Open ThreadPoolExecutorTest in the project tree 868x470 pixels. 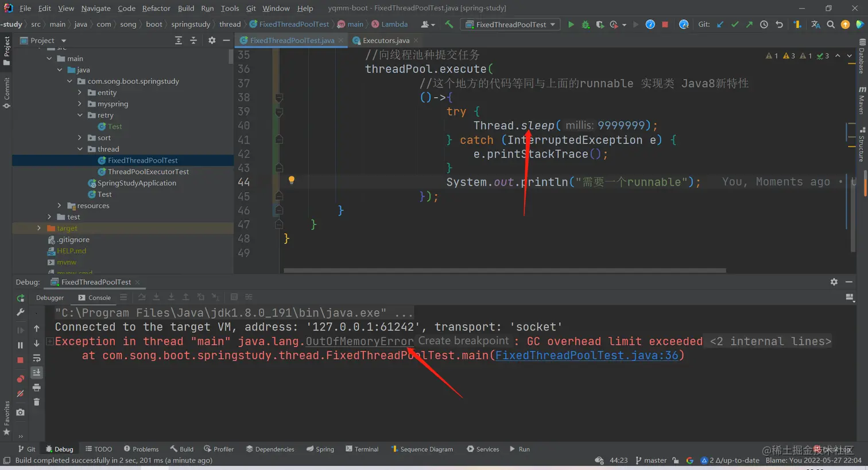pyautogui.click(x=148, y=172)
